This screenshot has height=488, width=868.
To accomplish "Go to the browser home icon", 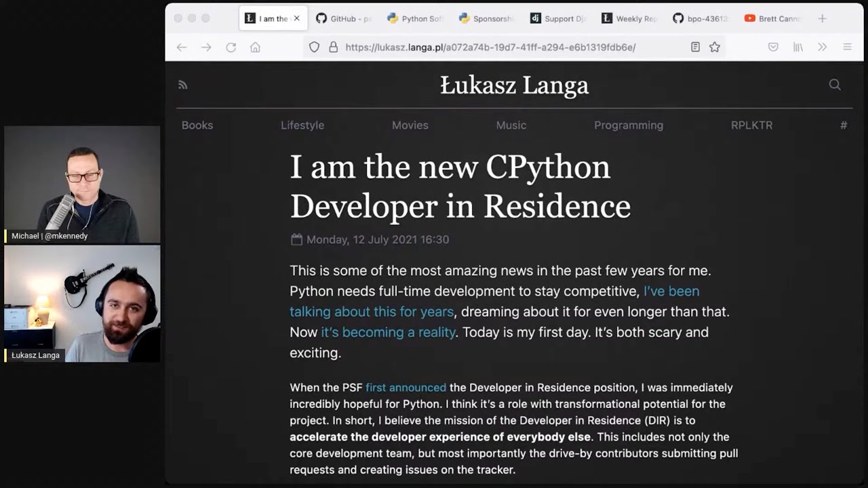I will [255, 47].
